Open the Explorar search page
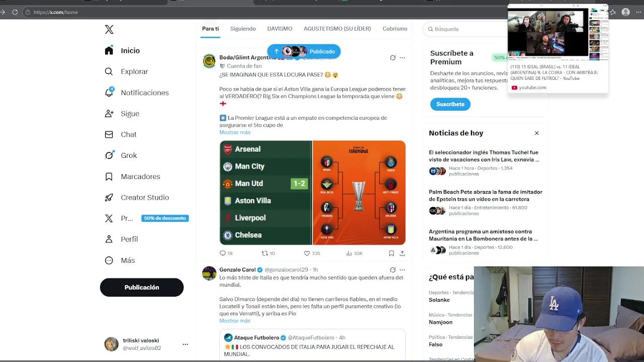 pyautogui.click(x=126, y=71)
